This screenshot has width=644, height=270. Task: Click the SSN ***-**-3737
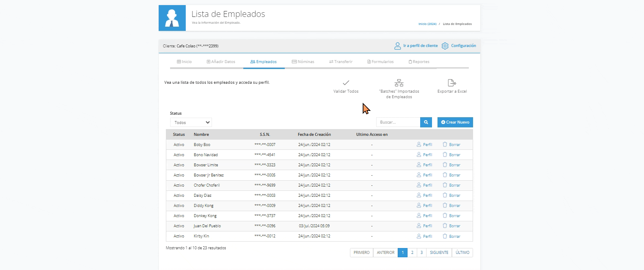[265, 216]
